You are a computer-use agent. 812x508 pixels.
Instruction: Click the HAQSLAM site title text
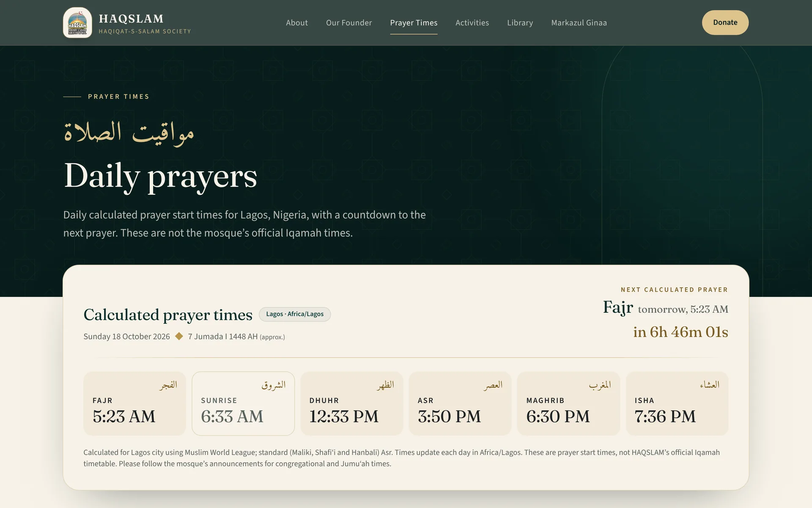(131, 19)
